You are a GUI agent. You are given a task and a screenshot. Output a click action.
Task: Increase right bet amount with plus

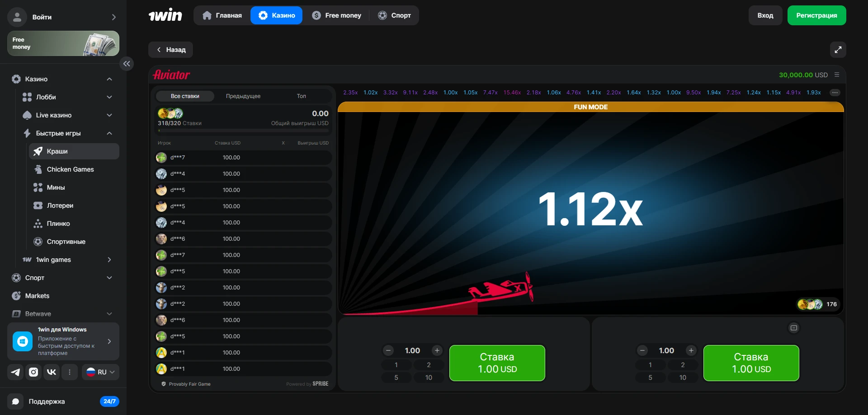click(x=691, y=350)
